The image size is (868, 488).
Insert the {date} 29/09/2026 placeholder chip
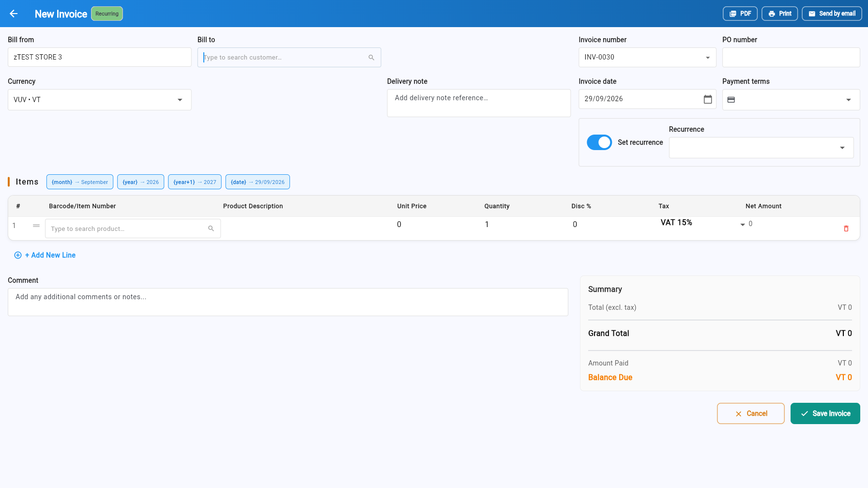coord(258,182)
